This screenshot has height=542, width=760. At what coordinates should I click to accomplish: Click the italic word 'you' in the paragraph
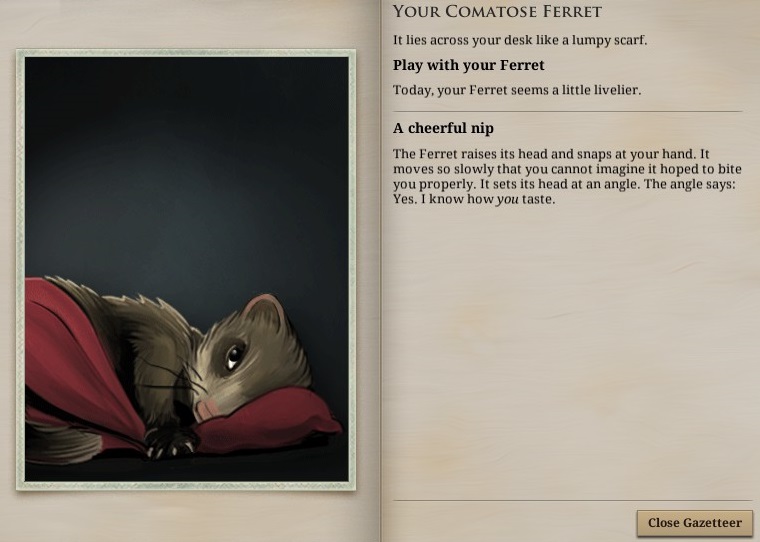507,199
